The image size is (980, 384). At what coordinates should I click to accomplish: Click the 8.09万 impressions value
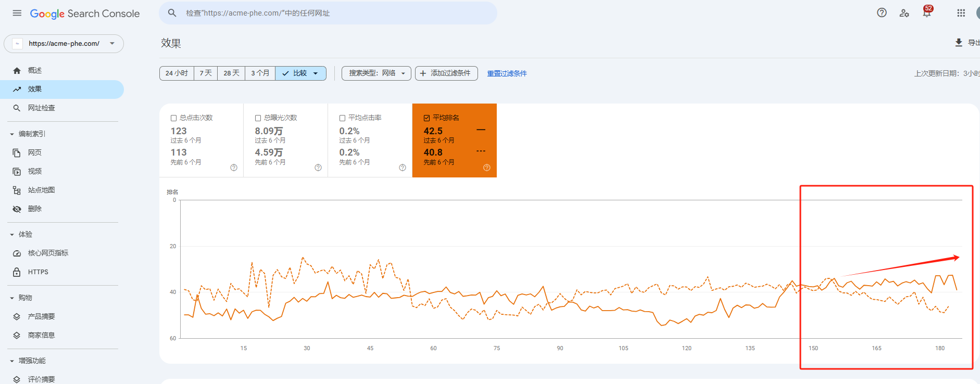(269, 131)
